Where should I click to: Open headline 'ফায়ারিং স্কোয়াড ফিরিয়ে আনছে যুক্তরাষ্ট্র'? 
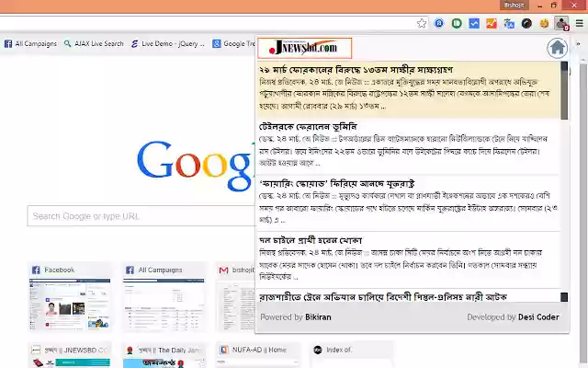[x=336, y=184]
